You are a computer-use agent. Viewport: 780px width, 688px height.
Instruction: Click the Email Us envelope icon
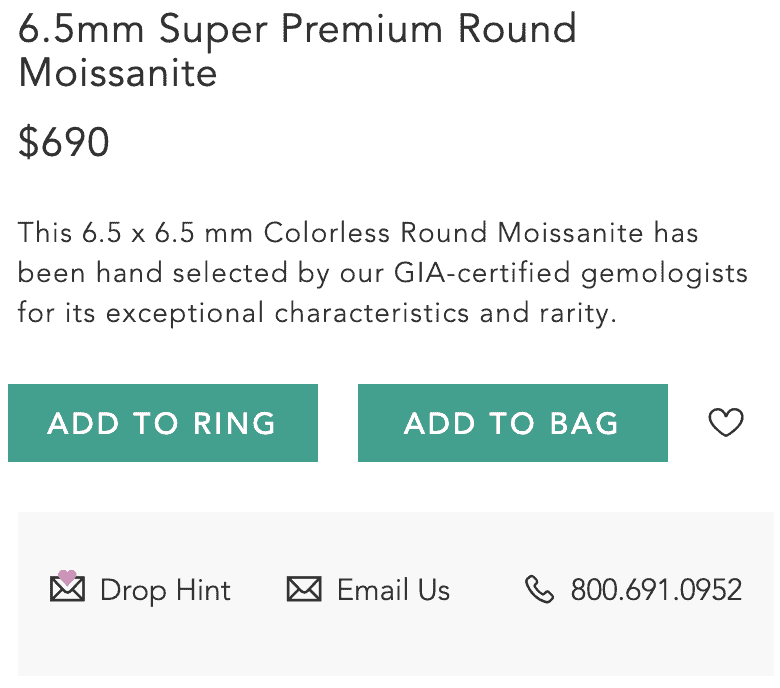[x=304, y=590]
